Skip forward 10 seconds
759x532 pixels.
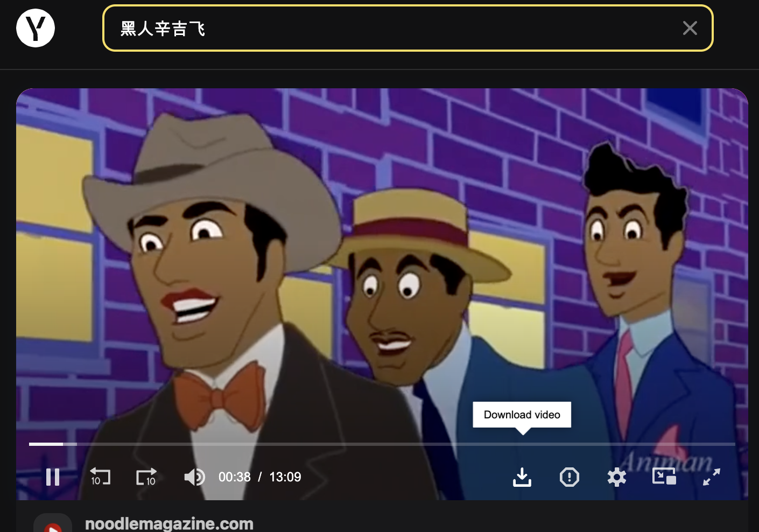146,477
